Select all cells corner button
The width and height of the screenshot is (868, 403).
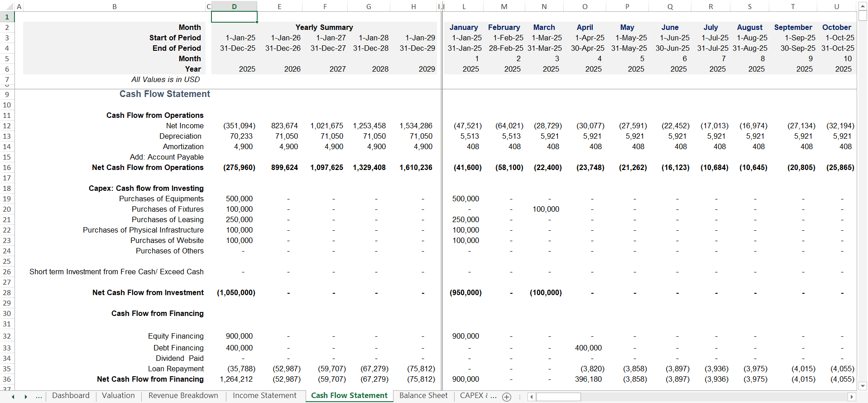pos(7,6)
